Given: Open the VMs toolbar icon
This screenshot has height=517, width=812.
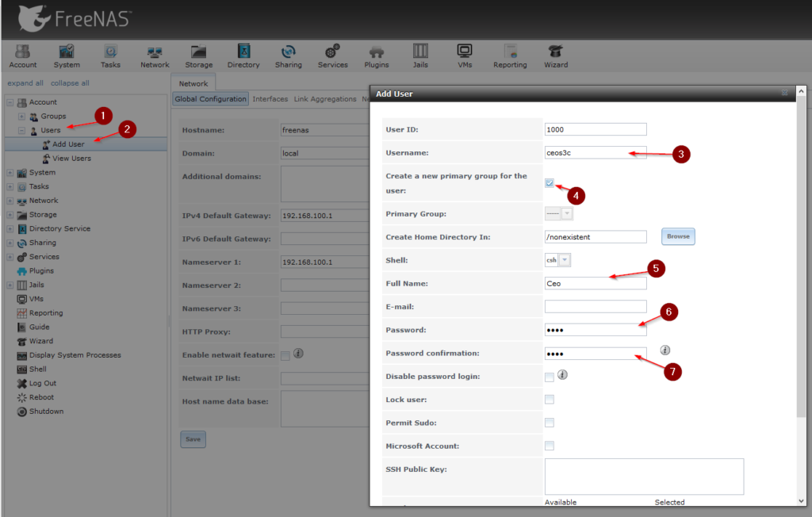Looking at the screenshot, I should pyautogui.click(x=465, y=56).
